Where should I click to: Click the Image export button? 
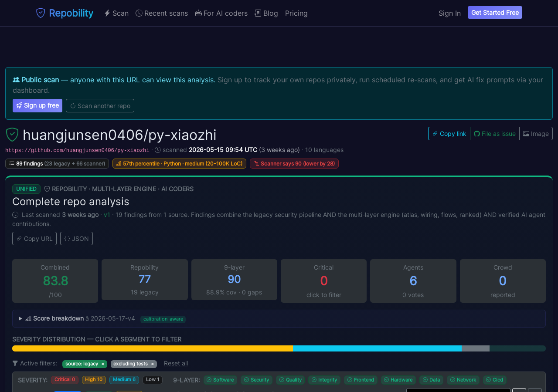coord(536,134)
